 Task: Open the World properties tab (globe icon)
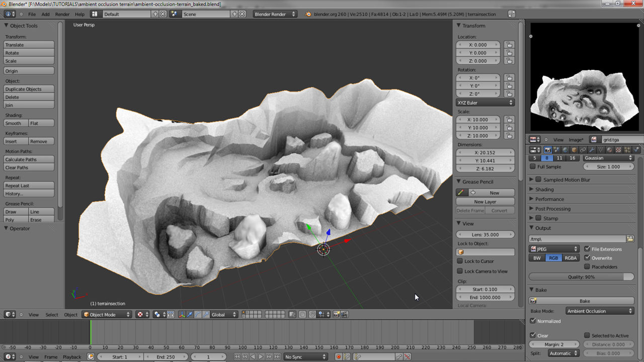pyautogui.click(x=565, y=149)
